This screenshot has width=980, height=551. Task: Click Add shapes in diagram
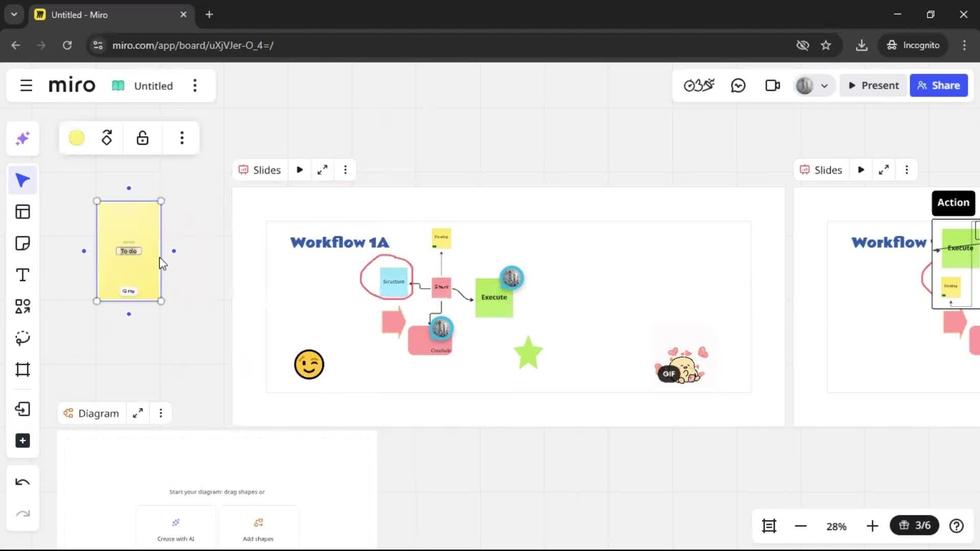pos(258,529)
